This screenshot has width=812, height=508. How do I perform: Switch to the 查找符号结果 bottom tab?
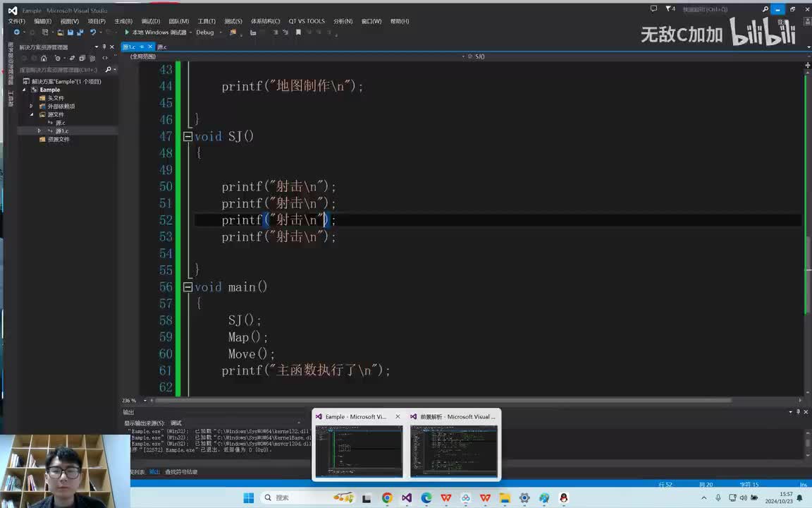(x=181, y=472)
